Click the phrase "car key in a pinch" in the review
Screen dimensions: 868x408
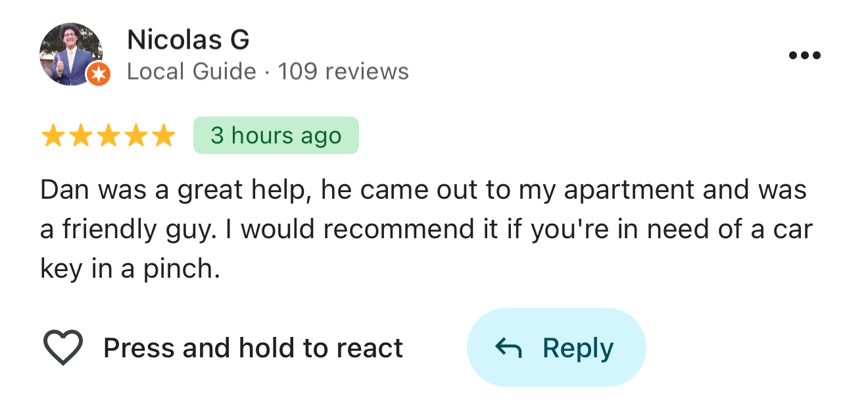coord(132,268)
